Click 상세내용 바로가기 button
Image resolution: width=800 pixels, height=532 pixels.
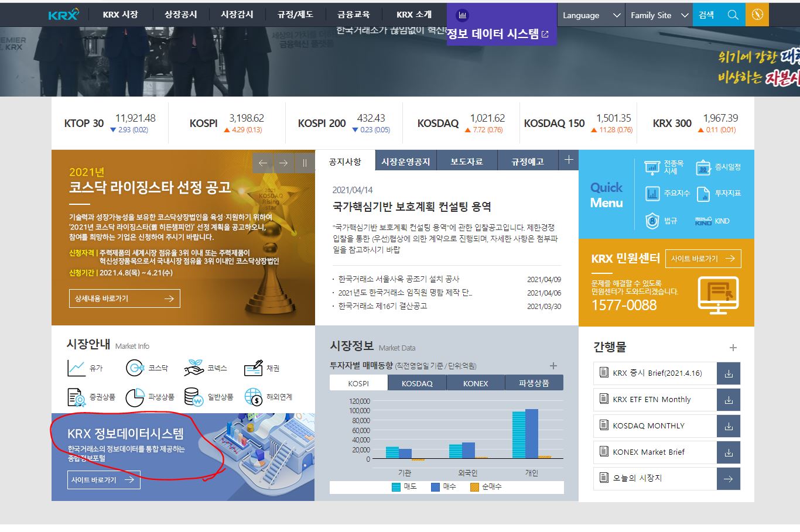tap(124, 298)
